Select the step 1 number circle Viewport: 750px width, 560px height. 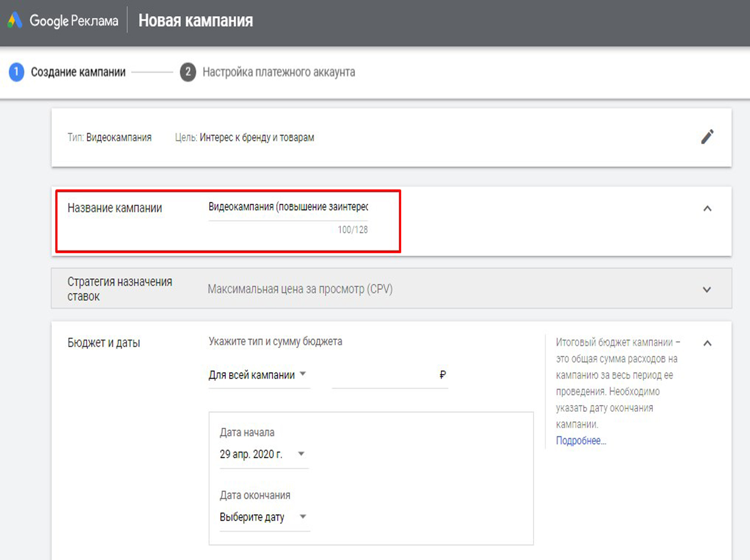16,72
